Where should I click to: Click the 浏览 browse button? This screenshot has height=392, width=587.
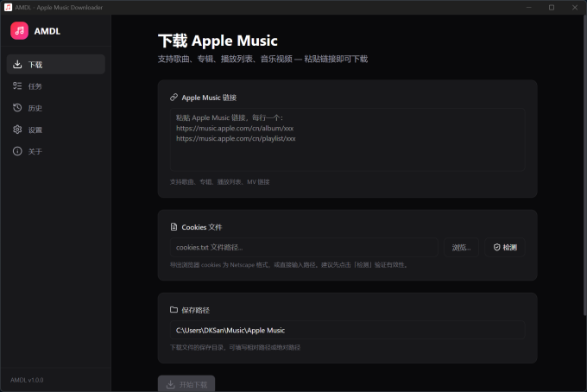[x=461, y=247]
